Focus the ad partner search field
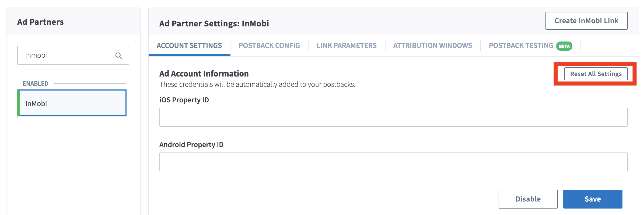The image size is (644, 215). point(69,56)
